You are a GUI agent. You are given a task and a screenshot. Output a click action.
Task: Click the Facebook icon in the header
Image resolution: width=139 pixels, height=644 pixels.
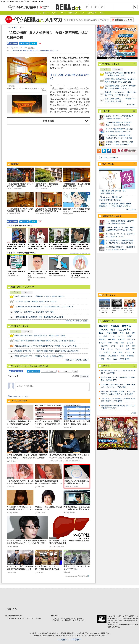point(92,7)
